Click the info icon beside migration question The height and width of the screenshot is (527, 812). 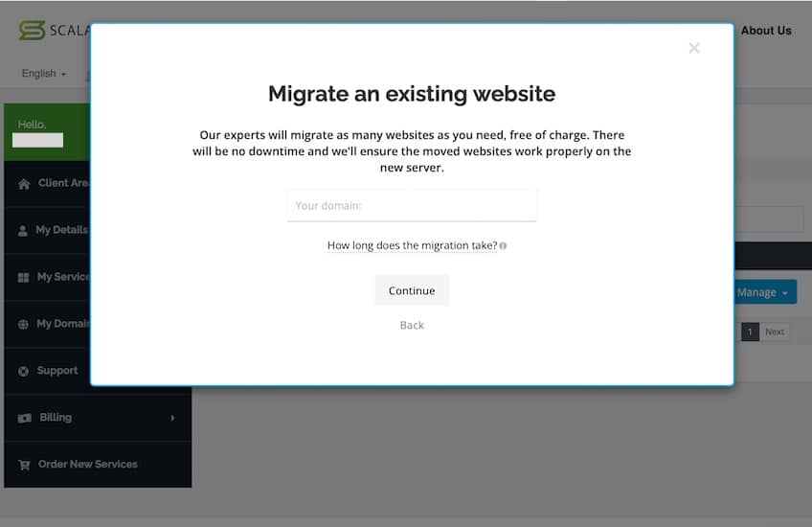point(503,246)
